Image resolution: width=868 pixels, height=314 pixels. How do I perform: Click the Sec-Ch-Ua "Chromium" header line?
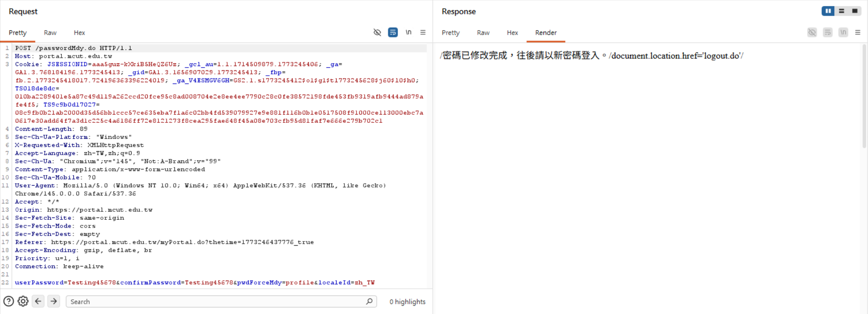(118, 161)
